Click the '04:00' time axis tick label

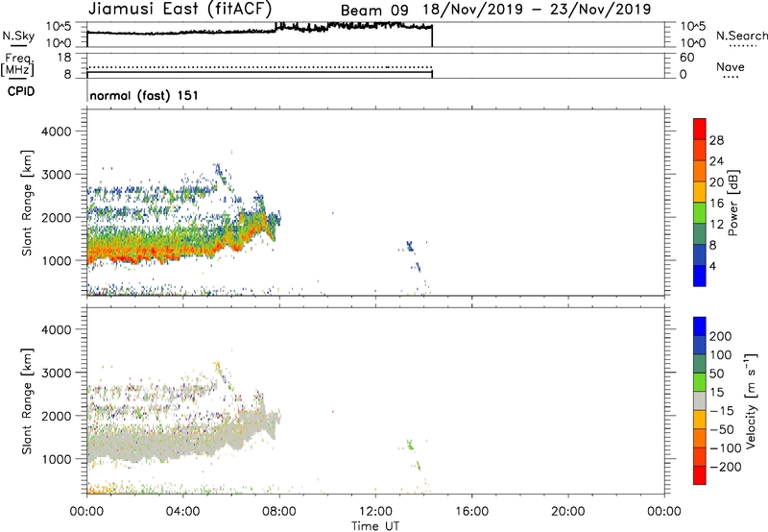click(182, 512)
